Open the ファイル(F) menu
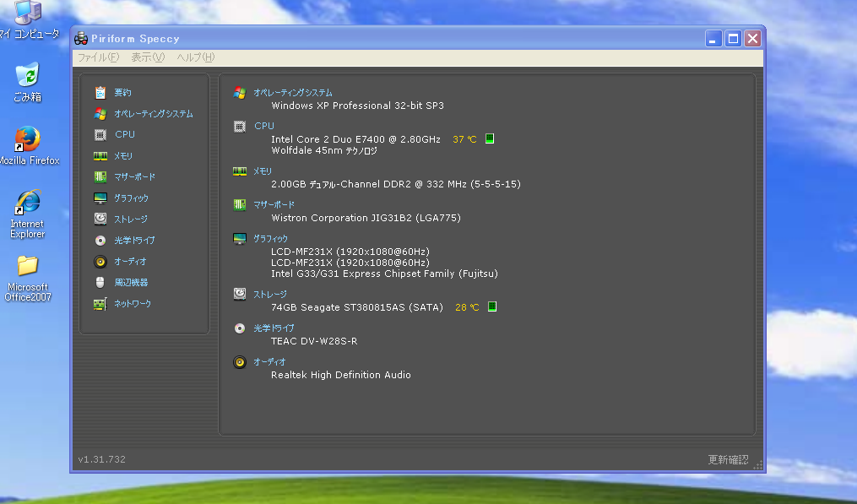The width and height of the screenshot is (857, 504). (x=99, y=57)
